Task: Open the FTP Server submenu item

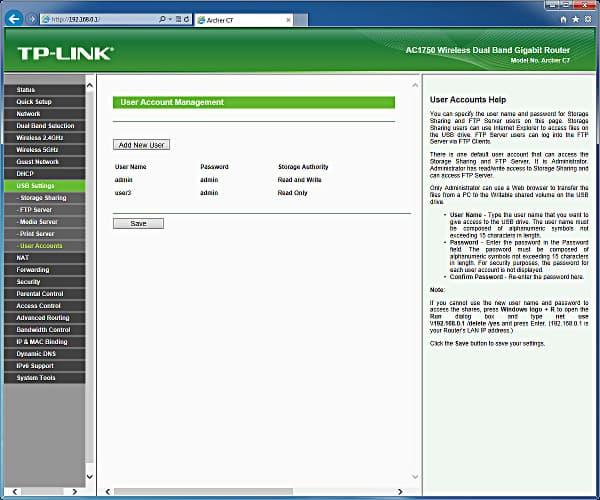Action: click(x=45, y=210)
